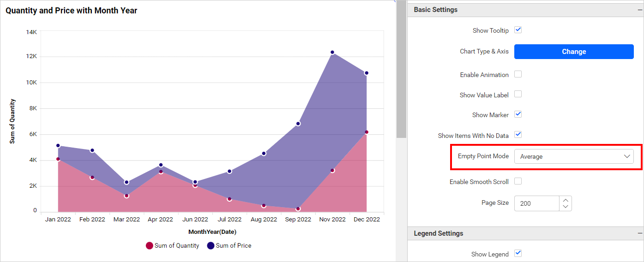Click the Nov 2022 Price data marker
Image resolution: width=644 pixels, height=262 pixels.
point(332,53)
